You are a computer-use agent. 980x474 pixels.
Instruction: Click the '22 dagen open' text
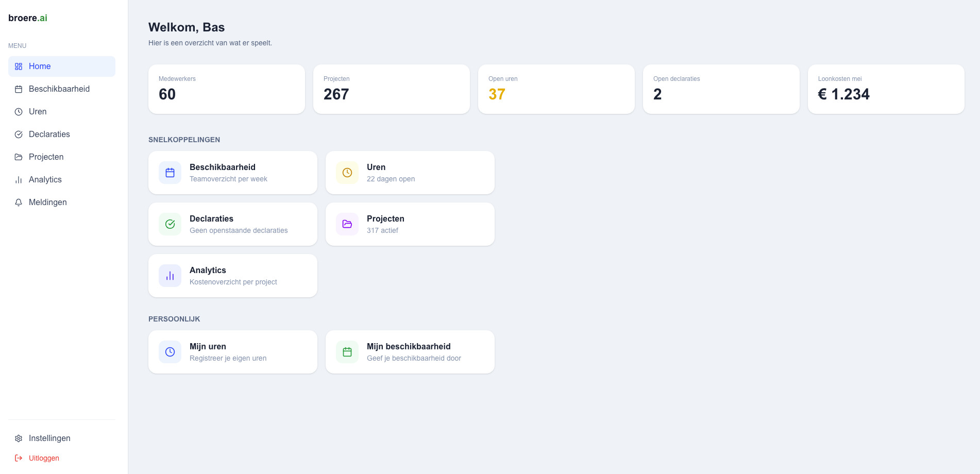pos(391,179)
